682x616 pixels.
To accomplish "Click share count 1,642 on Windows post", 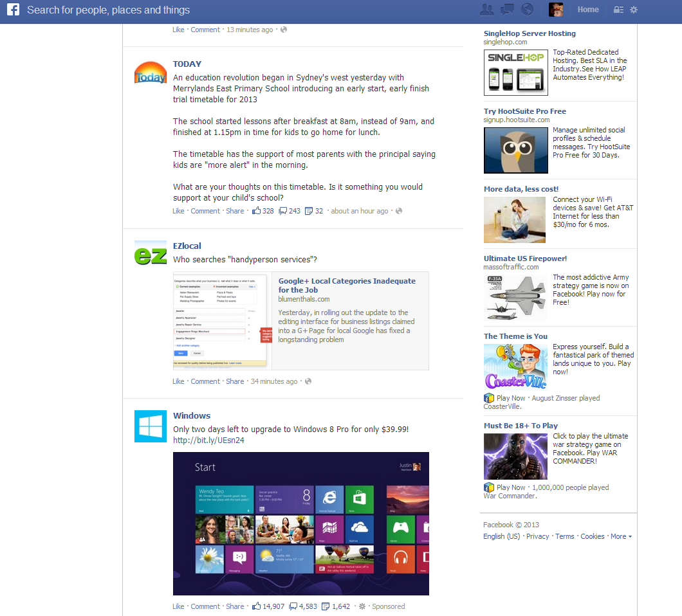I will pos(336,606).
